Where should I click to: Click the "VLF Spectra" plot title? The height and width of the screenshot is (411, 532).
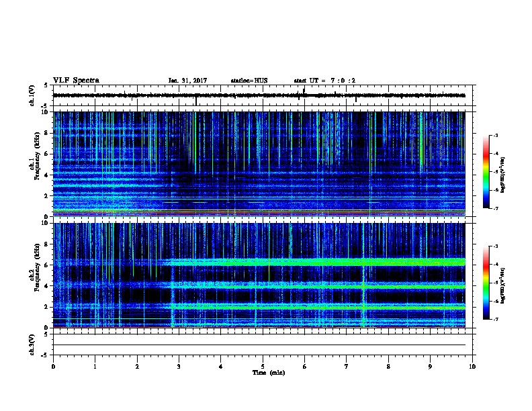point(76,81)
